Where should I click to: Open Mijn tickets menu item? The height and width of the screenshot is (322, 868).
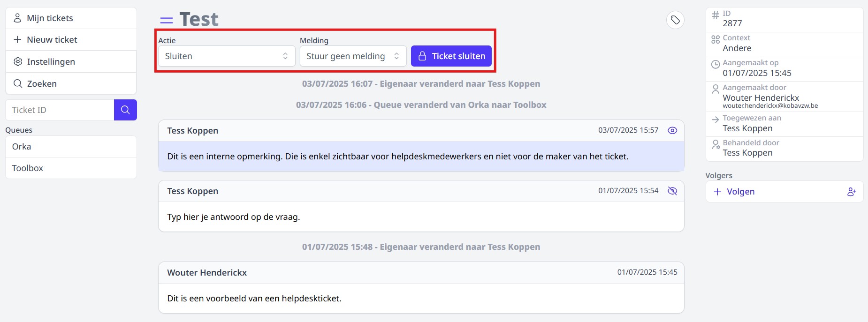point(71,18)
